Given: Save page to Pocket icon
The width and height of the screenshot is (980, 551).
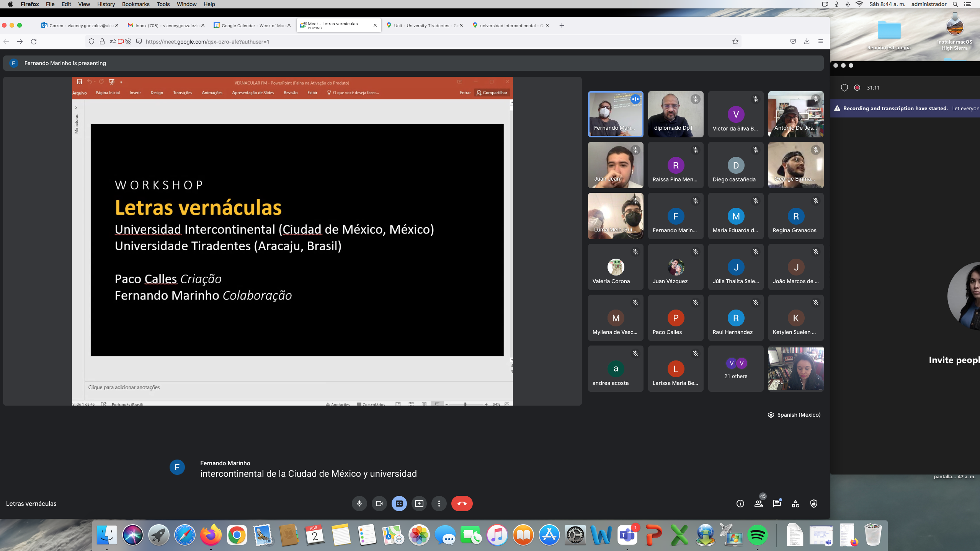Looking at the screenshot, I should [793, 41].
